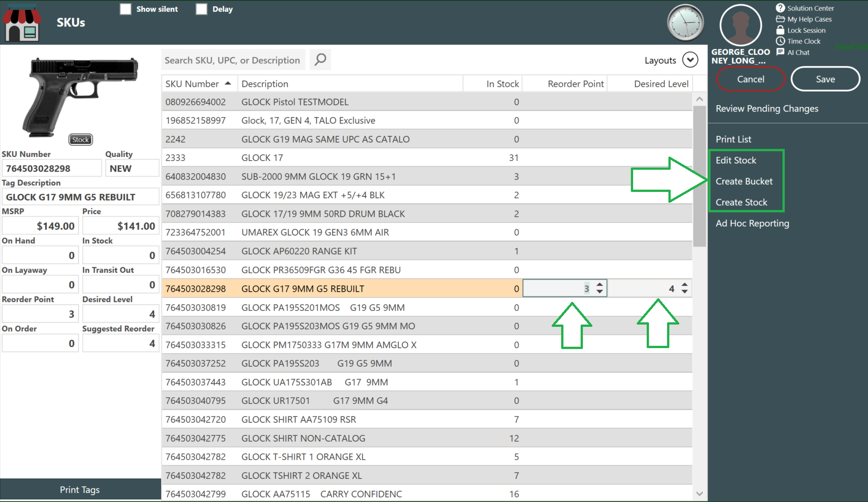Select row GLOCK SHIRT NON-CATALOG

point(427,438)
